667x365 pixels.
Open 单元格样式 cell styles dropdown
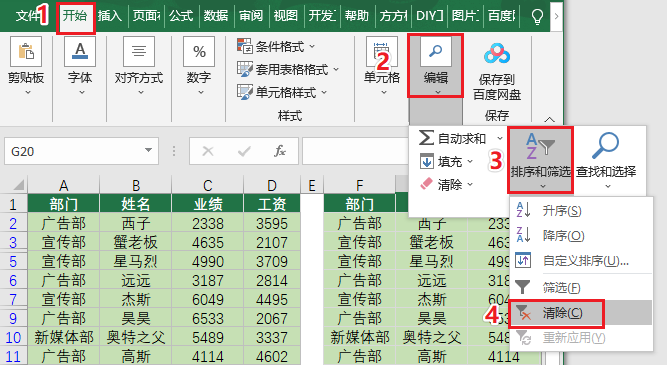point(282,92)
